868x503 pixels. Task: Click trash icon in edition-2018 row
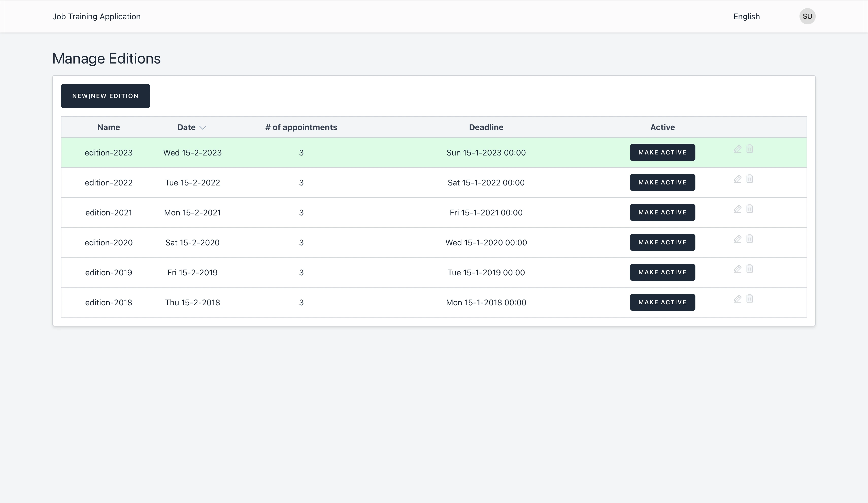pos(749,298)
